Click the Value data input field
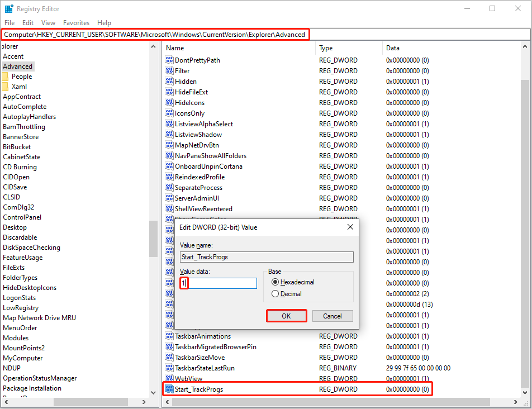Viewport: 532px width, 409px height. pos(218,283)
